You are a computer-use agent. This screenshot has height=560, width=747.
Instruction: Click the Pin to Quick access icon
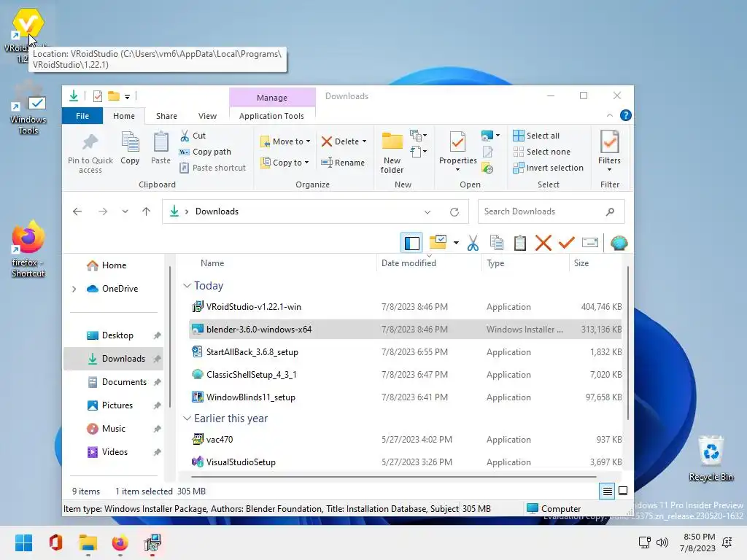(x=90, y=142)
